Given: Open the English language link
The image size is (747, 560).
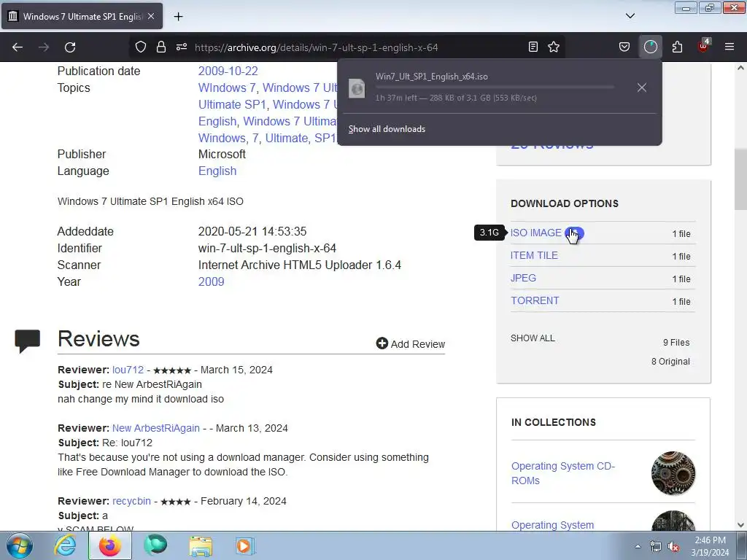Looking at the screenshot, I should [x=217, y=171].
